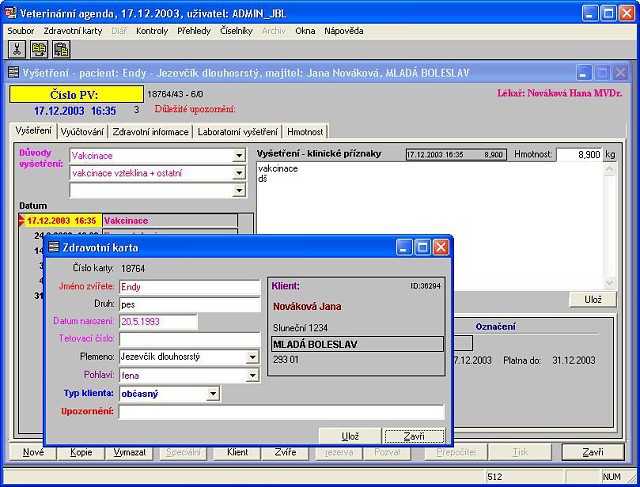This screenshot has width=640, height=487.
Task: Click the MLADÁ BOLESLAV city field
Action: point(357,344)
